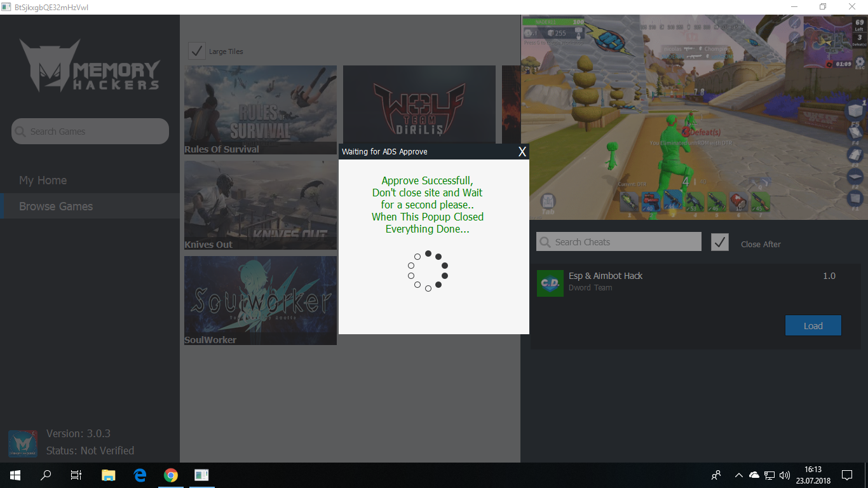Open the Action Center notifications icon
Viewport: 868px width, 488px height.
tap(847, 475)
